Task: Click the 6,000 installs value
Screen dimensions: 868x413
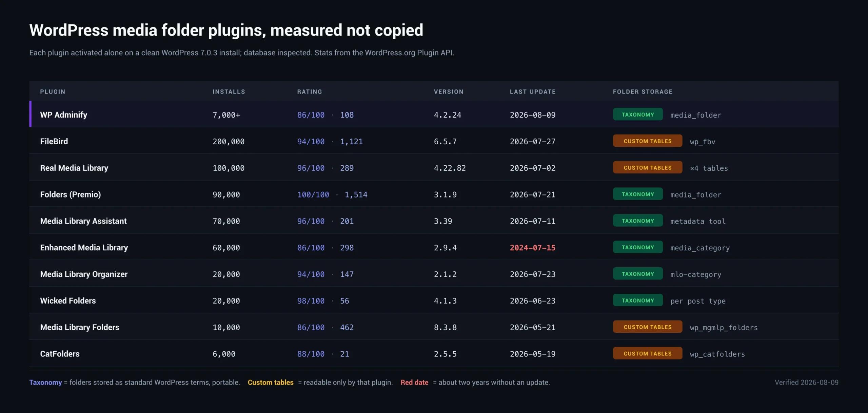Action: [224, 354]
